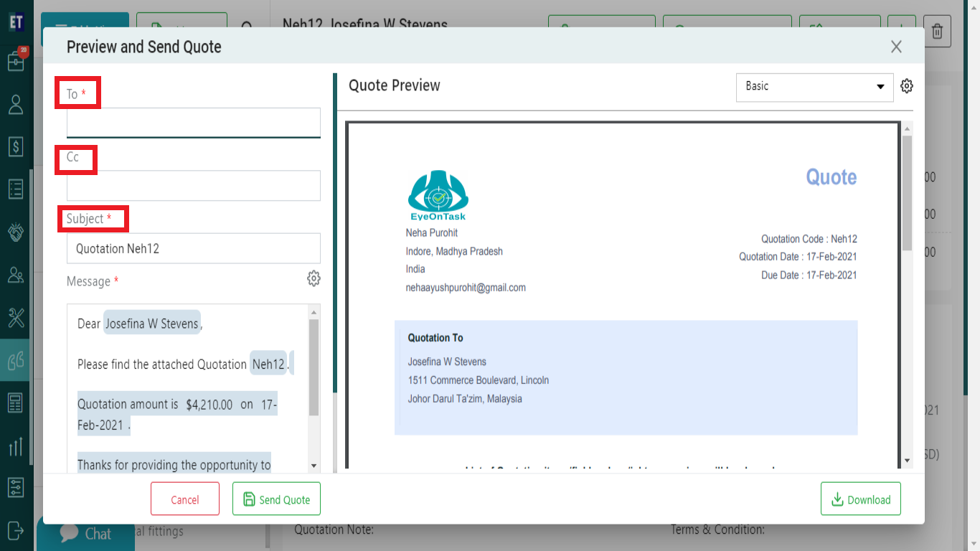Open the reports chart icon in sidebar
The width and height of the screenshot is (980, 551).
(x=16, y=446)
